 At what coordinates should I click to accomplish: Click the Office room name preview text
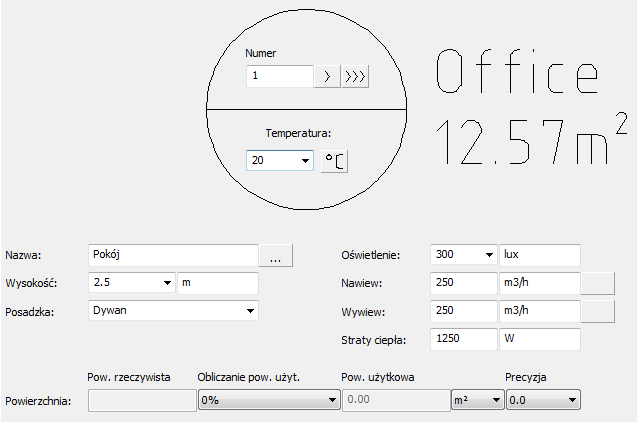(x=517, y=71)
